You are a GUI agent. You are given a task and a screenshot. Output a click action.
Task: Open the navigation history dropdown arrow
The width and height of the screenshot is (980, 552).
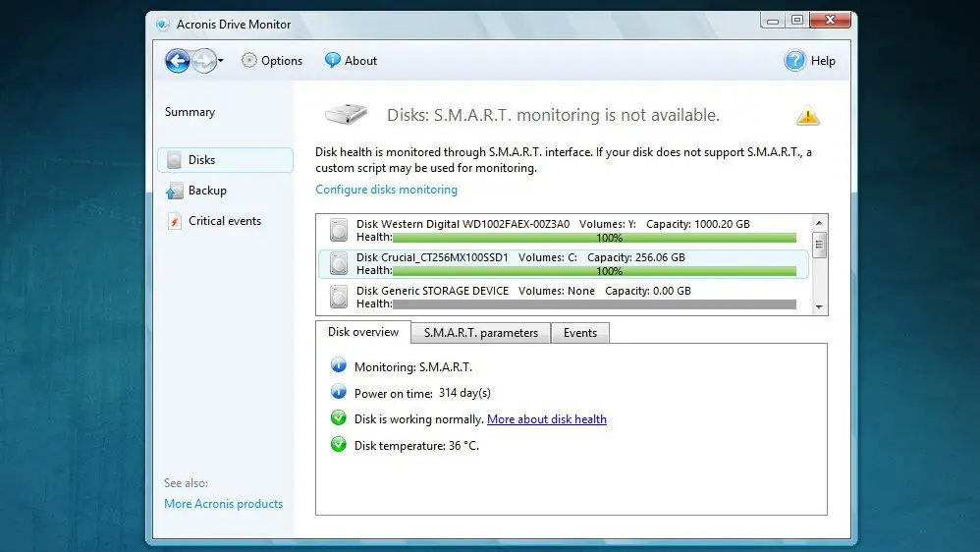click(221, 61)
